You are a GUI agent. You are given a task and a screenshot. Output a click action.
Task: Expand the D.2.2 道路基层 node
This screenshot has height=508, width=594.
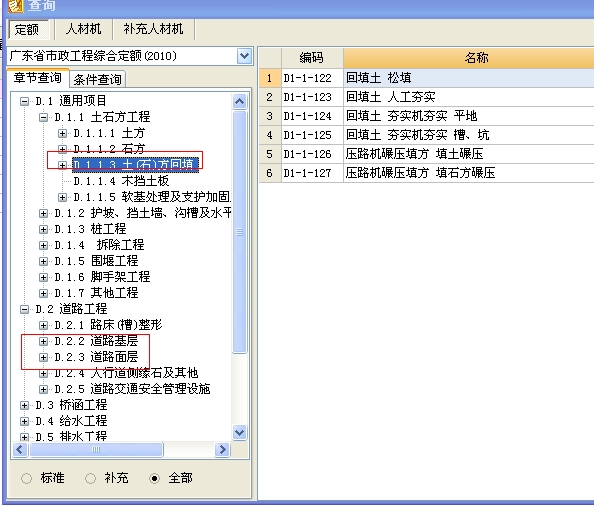coord(44,341)
